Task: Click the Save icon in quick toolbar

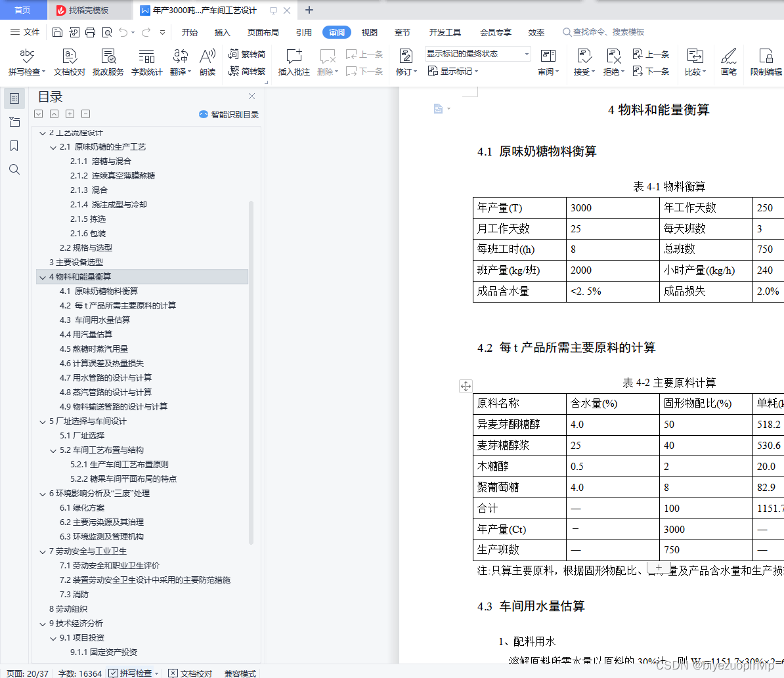Action: click(58, 32)
